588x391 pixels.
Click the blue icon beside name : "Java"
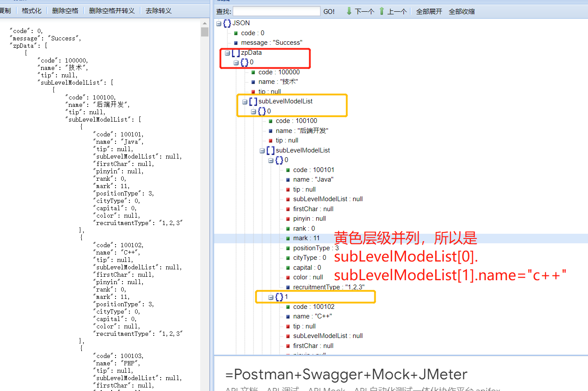288,180
